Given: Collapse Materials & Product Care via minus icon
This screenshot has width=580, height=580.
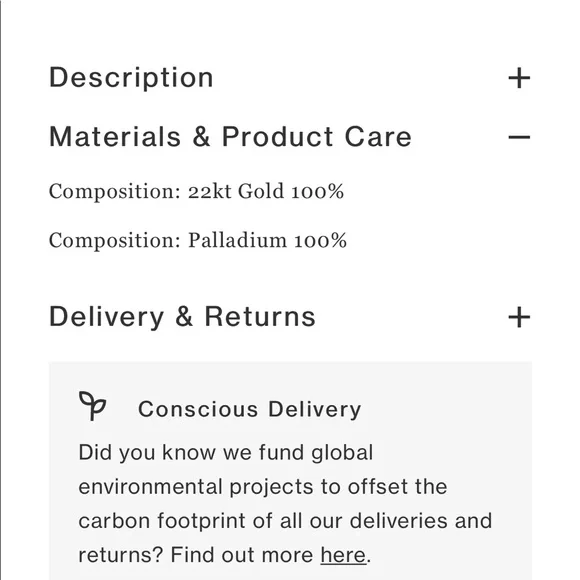Looking at the screenshot, I should [519, 137].
